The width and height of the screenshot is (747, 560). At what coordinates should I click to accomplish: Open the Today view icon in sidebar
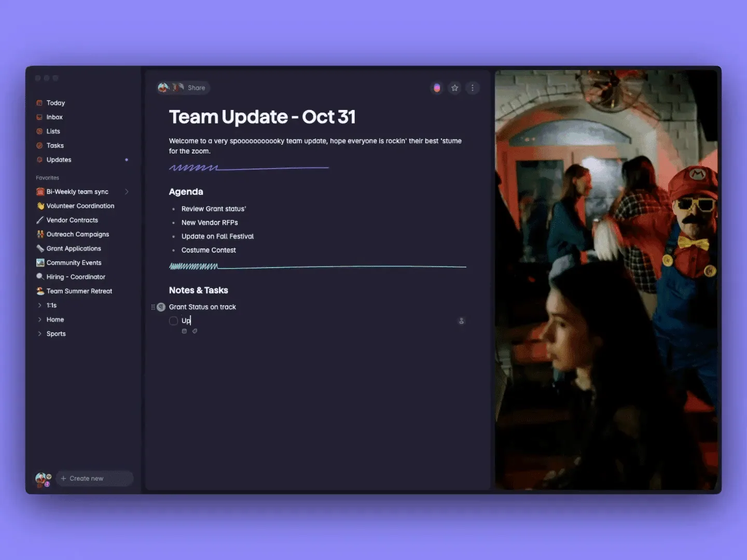39,103
